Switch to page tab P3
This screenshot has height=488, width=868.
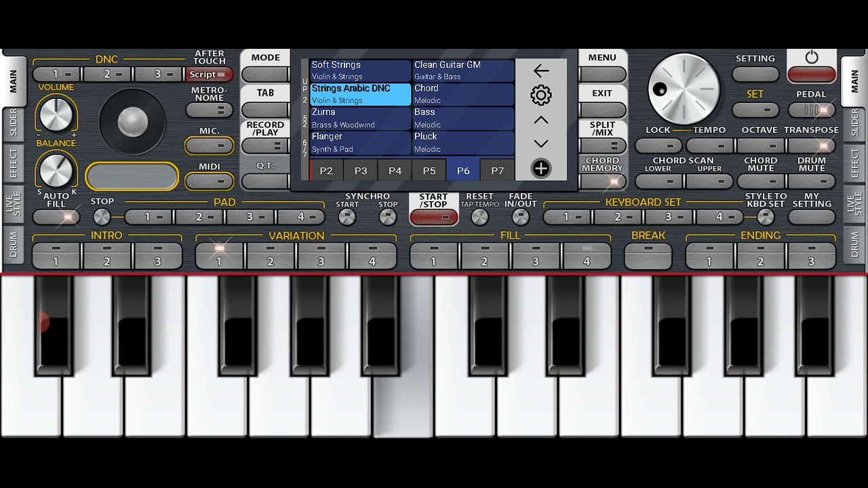point(361,170)
